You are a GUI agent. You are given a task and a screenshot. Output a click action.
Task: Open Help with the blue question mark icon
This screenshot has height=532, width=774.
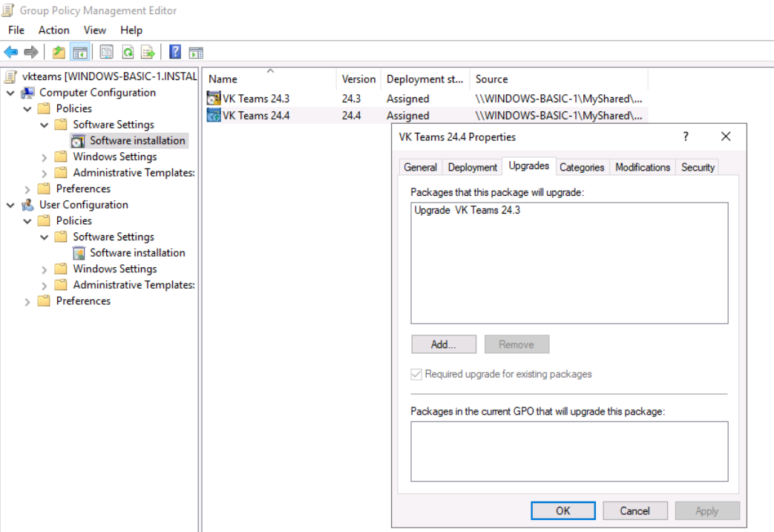tap(175, 52)
